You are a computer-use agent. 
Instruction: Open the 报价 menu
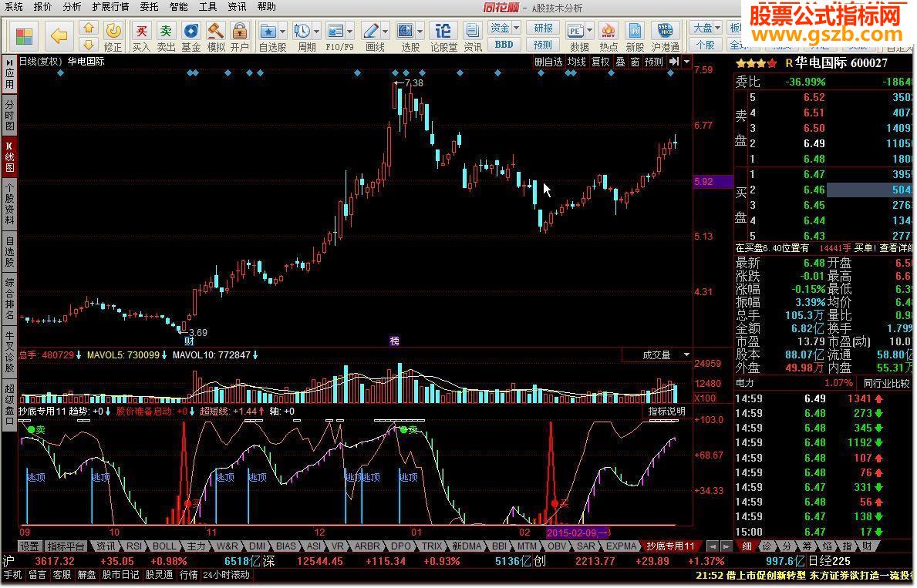(x=42, y=7)
